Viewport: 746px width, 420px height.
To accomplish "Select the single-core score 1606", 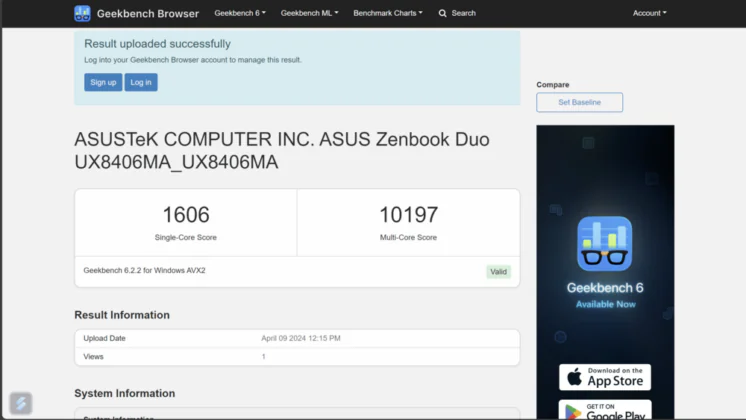I will (x=186, y=215).
